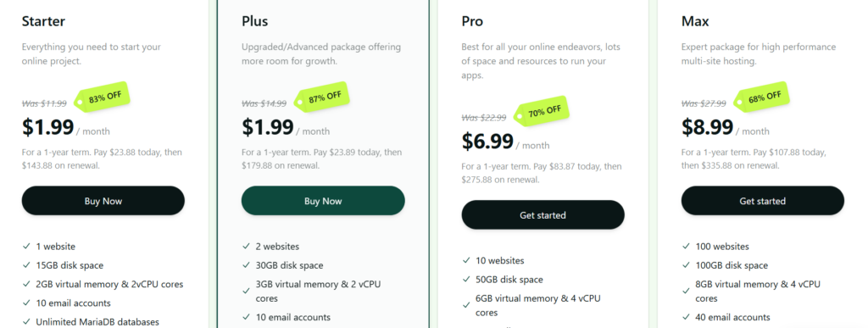Image resolution: width=868 pixels, height=328 pixels.
Task: Click Unlimited MariaDB databases feature
Action: click(x=97, y=321)
